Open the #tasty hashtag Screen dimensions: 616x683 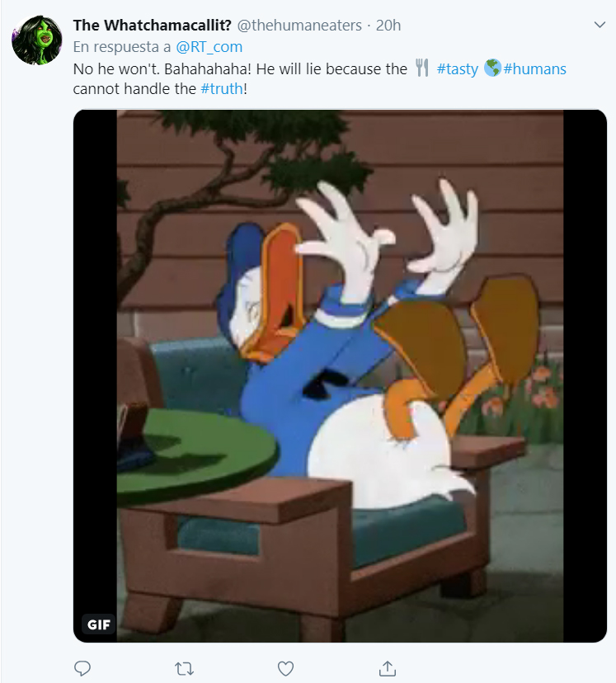457,68
